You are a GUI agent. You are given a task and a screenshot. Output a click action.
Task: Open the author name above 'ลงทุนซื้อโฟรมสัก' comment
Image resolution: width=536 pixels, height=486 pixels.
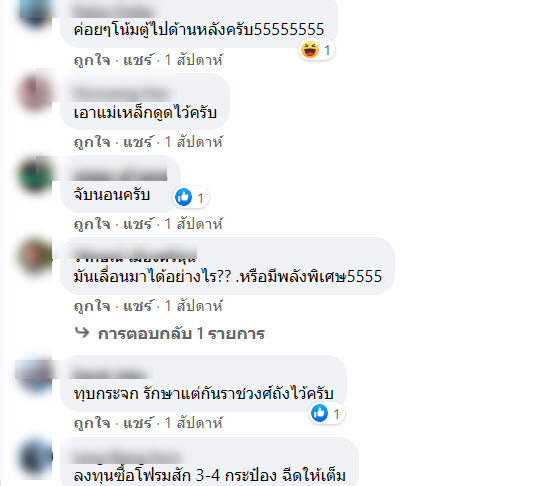point(127,457)
